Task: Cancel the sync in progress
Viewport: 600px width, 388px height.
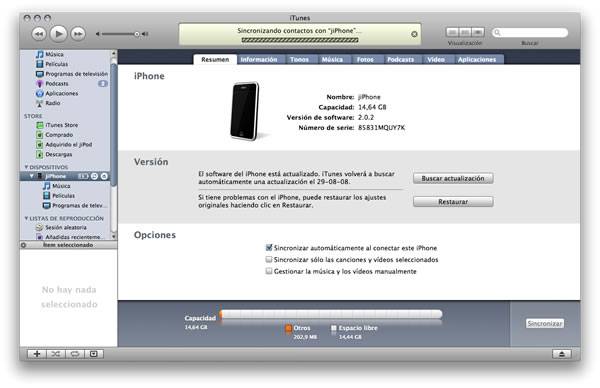Action: point(414,34)
